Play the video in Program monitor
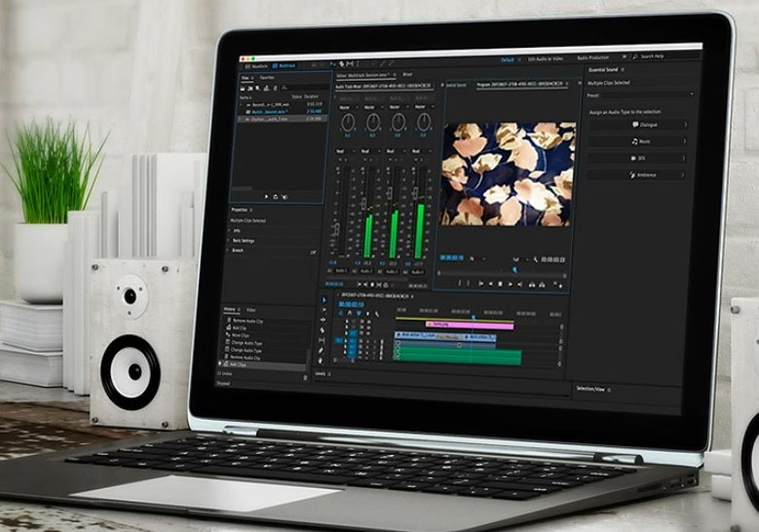759x532 pixels. 511,285
